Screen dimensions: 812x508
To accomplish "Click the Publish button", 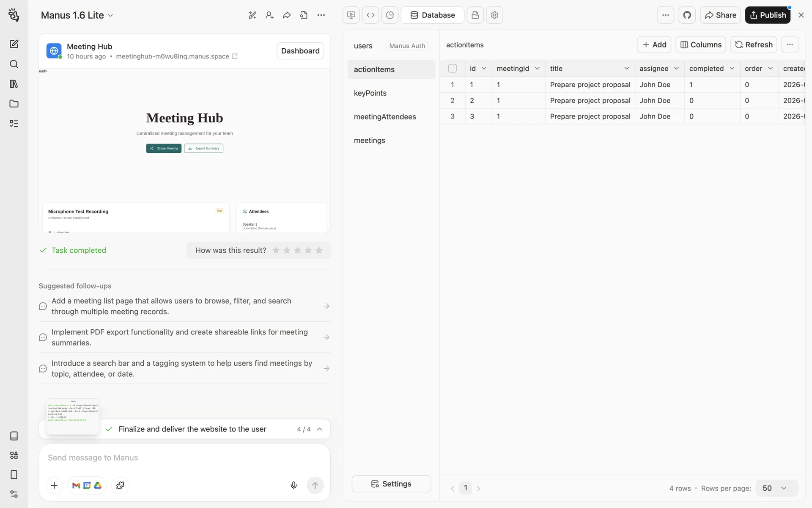I will click(767, 15).
